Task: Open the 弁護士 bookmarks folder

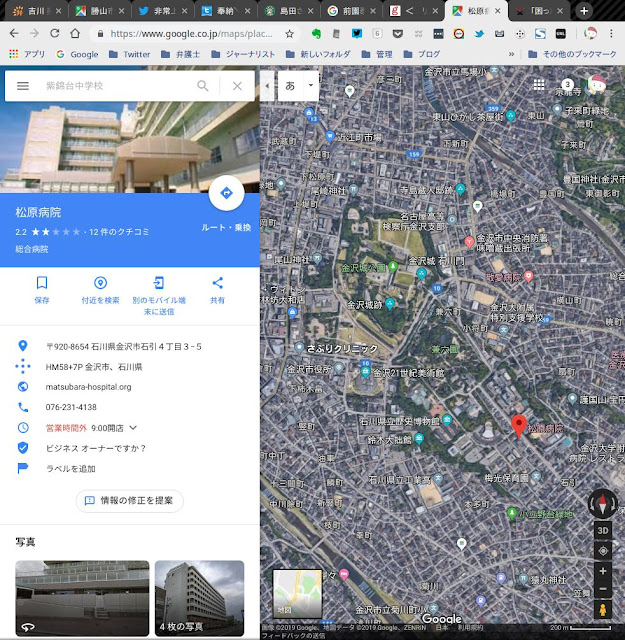Action: 181,54
